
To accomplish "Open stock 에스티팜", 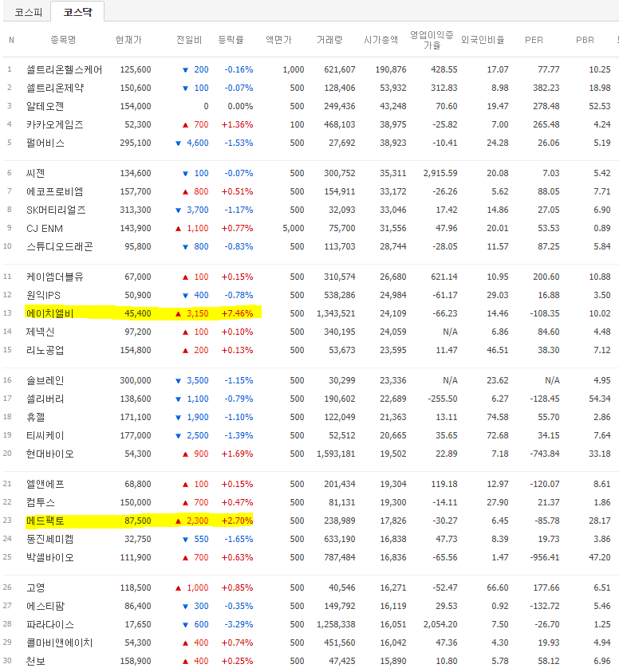I will coord(45,607).
